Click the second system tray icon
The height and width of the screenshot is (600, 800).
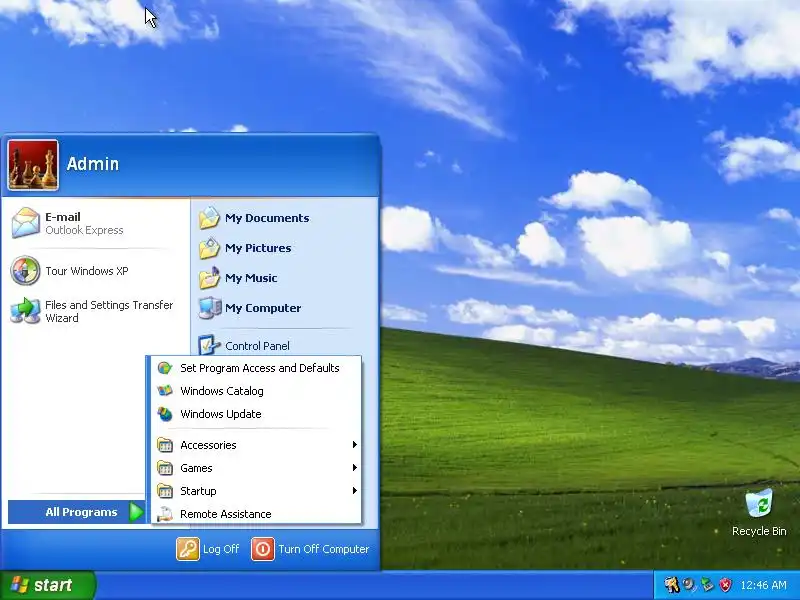(x=689, y=585)
